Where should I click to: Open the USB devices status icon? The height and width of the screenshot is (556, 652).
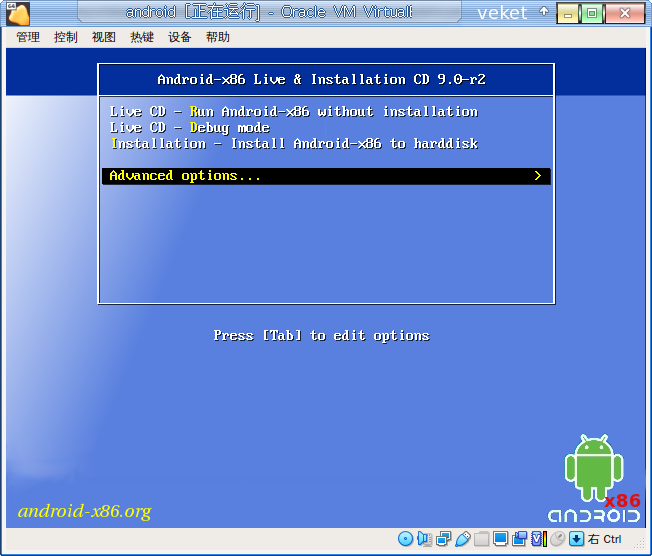[463, 539]
